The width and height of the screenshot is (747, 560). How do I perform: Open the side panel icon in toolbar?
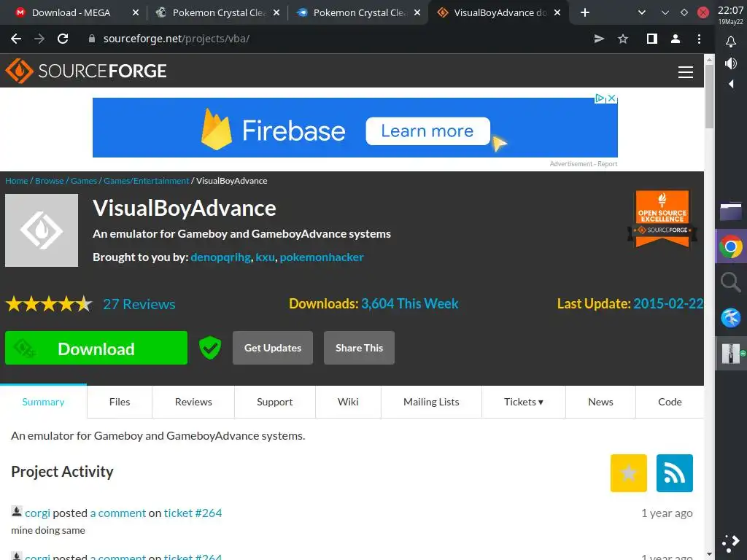pos(651,39)
